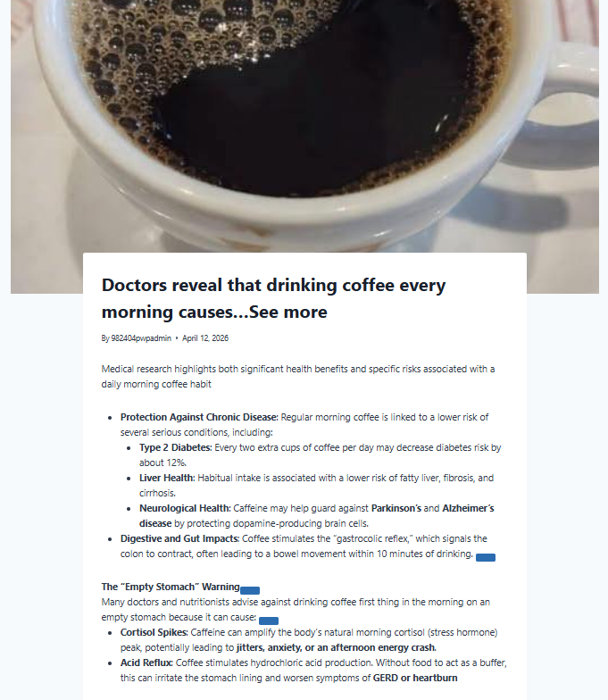The height and width of the screenshot is (700, 608).
Task: Click the "Neurological Health" bullet label
Action: click(x=185, y=508)
